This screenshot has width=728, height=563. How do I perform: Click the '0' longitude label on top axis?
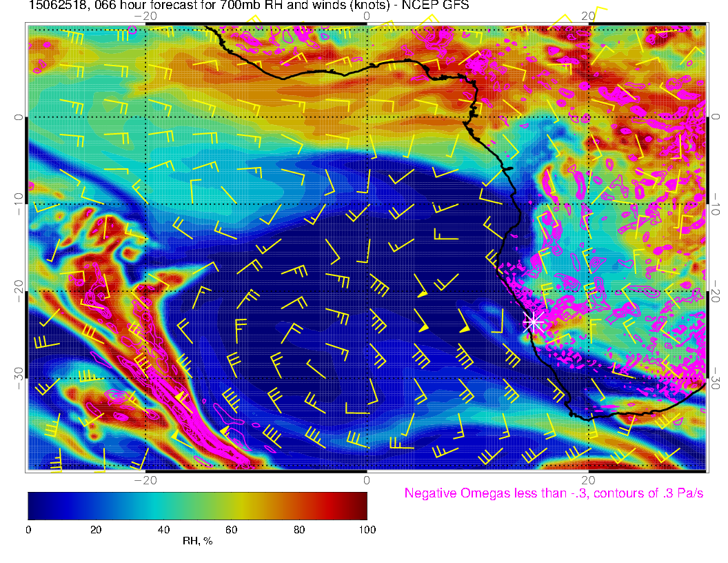pos(367,17)
